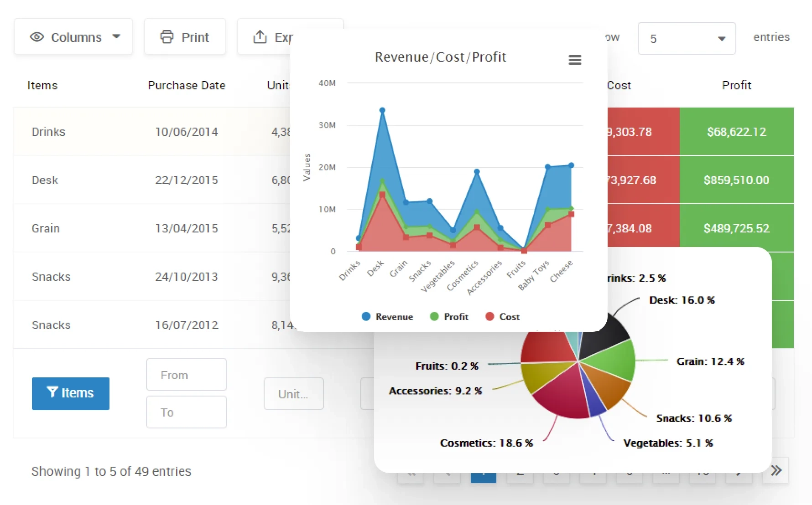Click the Export upload-arrow icon
Viewport: 812px width, 505px height.
pos(260,37)
